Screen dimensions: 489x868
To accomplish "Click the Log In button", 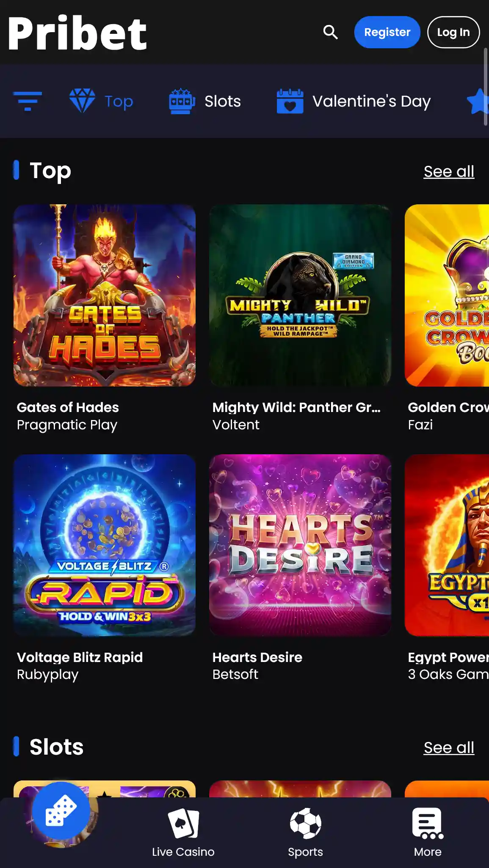I will [453, 32].
